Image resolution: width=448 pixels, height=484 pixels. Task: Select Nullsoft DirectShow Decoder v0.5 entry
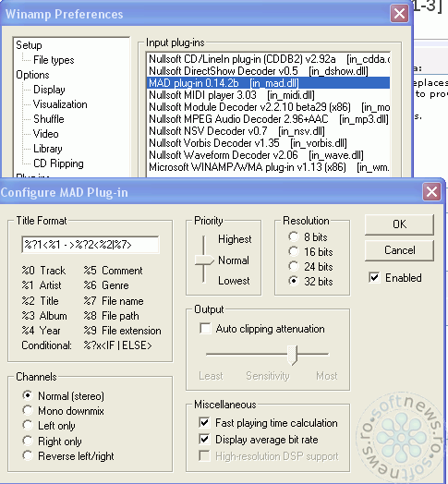(268, 71)
